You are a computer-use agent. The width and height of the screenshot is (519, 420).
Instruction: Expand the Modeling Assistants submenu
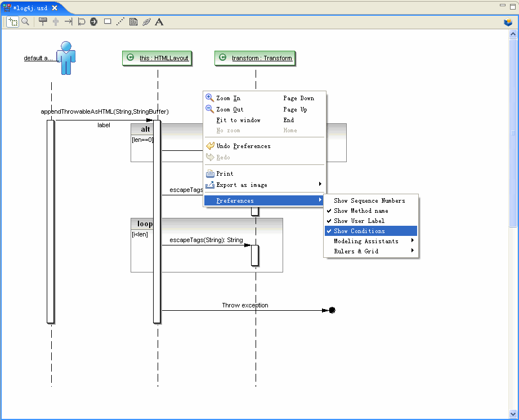coord(366,241)
